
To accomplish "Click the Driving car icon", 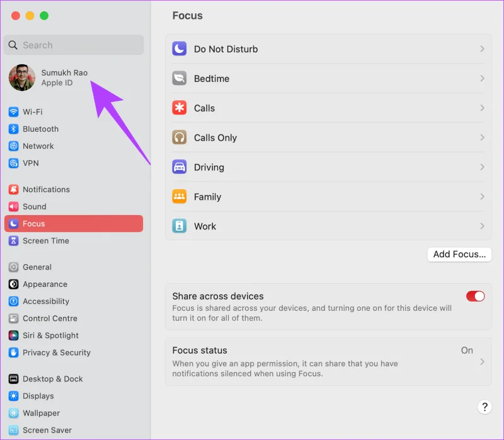I will (x=180, y=167).
